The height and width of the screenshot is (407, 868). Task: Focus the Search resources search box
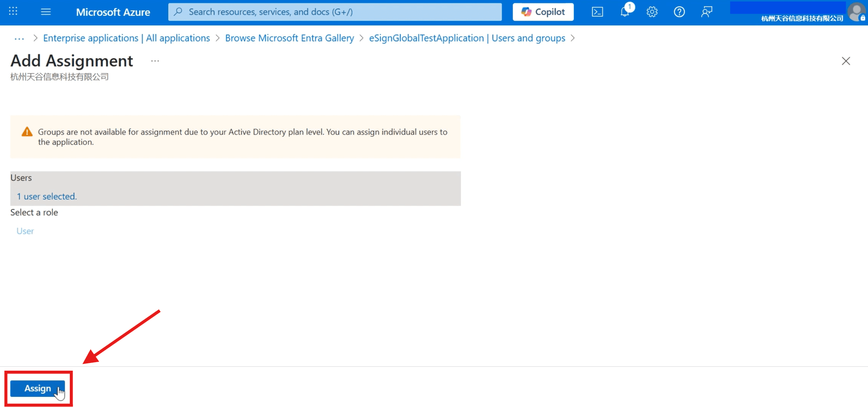point(335,12)
